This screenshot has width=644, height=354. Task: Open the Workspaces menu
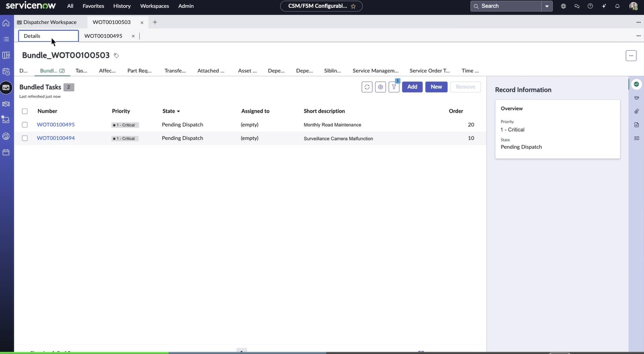pos(154,6)
